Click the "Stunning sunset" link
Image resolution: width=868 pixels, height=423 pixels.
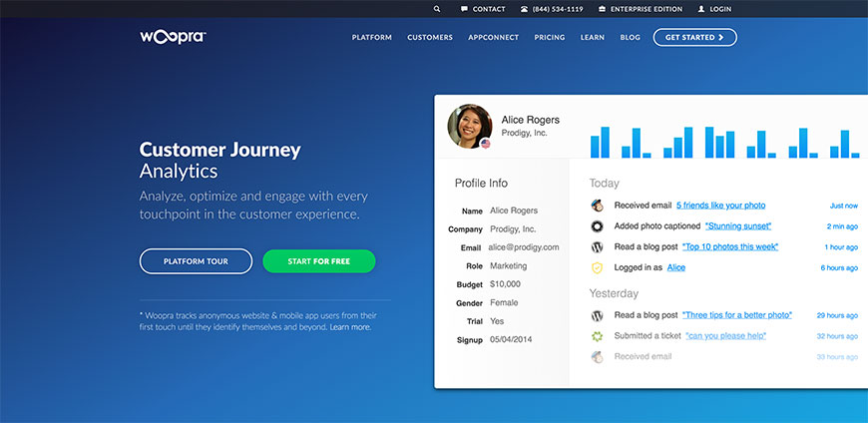coord(739,226)
